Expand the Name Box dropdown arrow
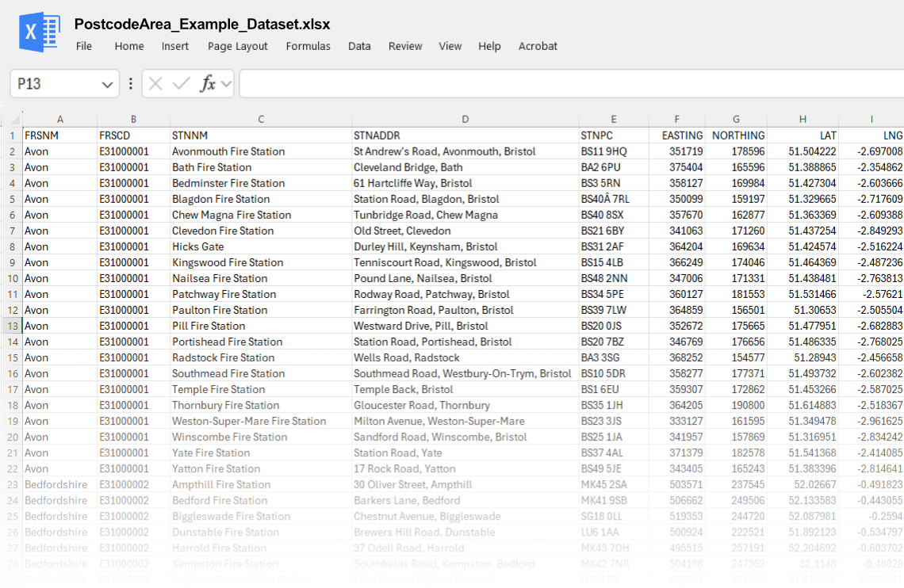The width and height of the screenshot is (904, 588). click(x=107, y=84)
